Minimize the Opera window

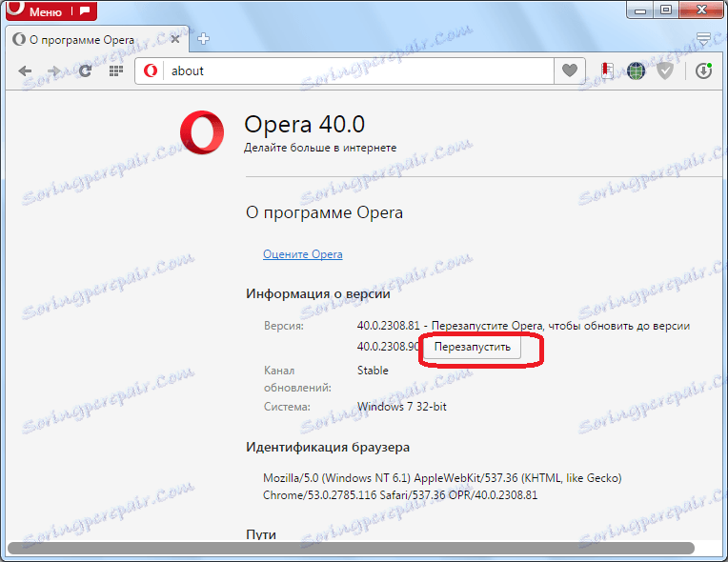(640, 10)
